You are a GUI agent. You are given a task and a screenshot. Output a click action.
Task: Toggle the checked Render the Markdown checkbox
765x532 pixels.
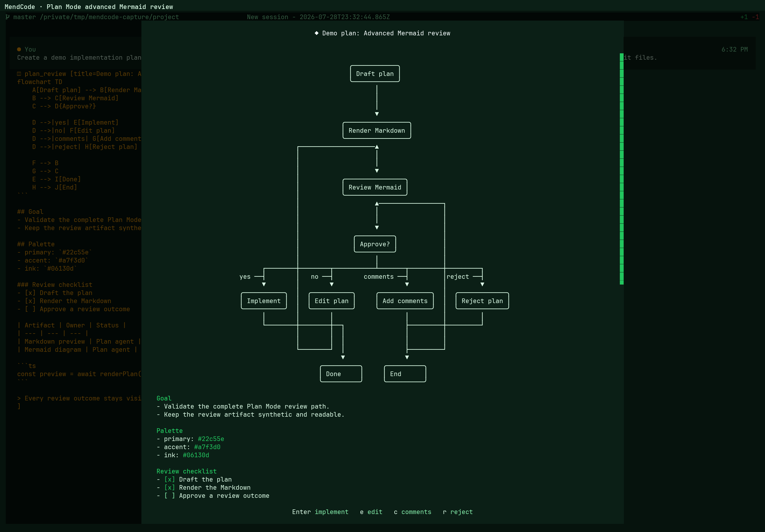170,488
